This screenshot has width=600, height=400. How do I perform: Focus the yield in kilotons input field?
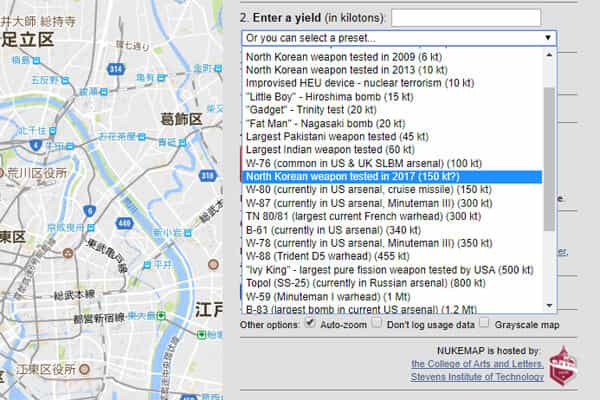(465, 18)
